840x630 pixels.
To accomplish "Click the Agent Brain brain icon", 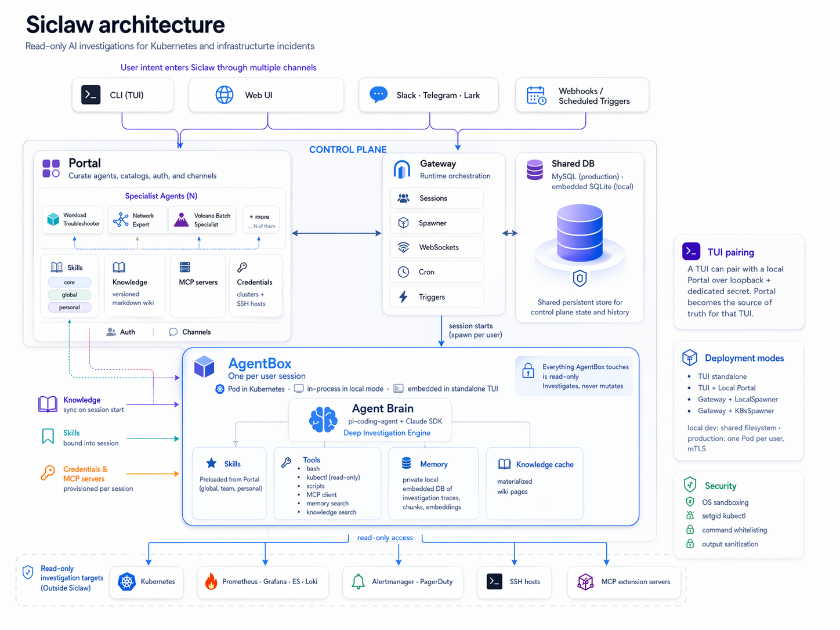I will pos(323,419).
